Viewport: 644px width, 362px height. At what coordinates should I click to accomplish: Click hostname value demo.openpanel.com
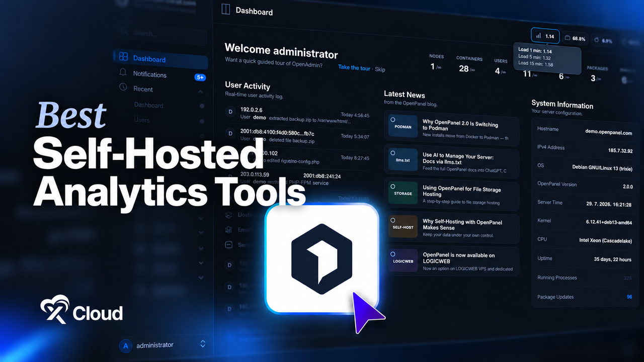609,133
